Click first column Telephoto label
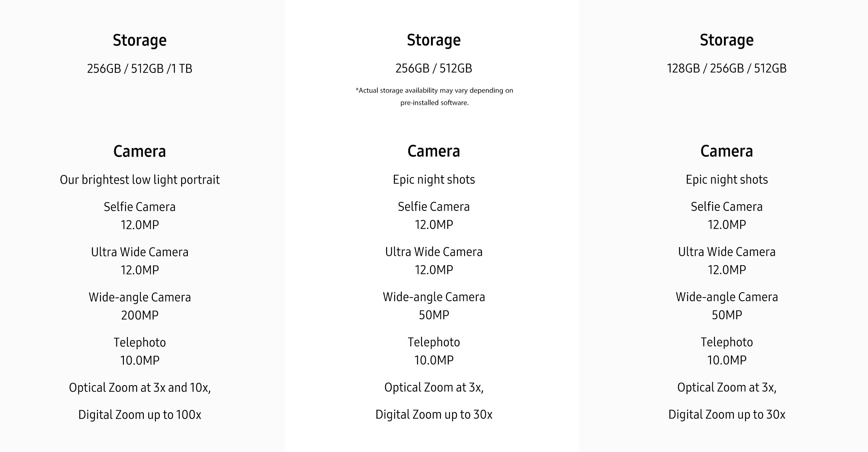This screenshot has width=868, height=452. point(140,343)
